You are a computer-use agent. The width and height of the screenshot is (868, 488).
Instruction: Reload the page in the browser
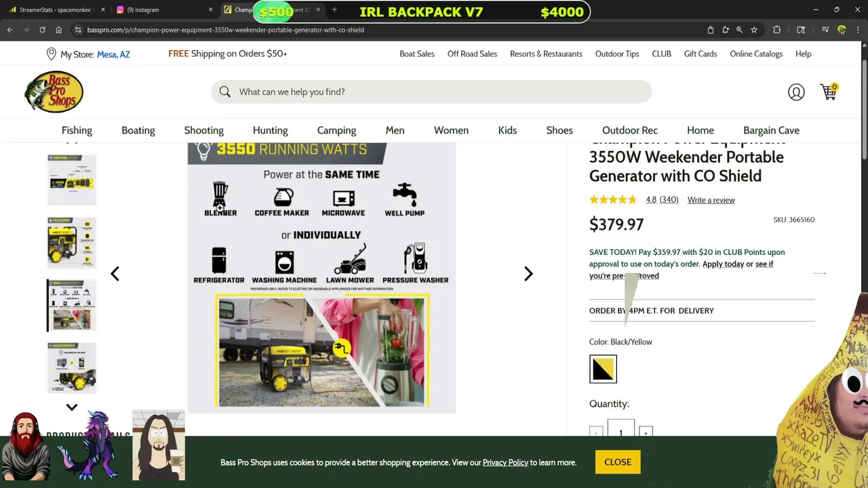(42, 30)
